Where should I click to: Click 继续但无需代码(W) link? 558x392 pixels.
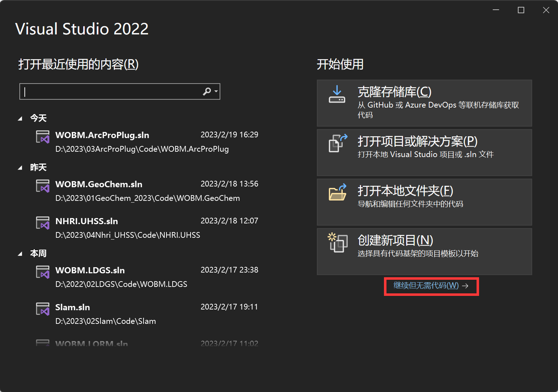coord(431,286)
